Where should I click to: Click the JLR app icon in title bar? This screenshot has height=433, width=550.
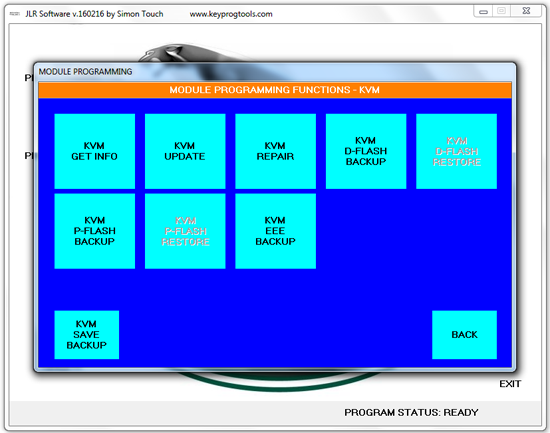[15, 14]
